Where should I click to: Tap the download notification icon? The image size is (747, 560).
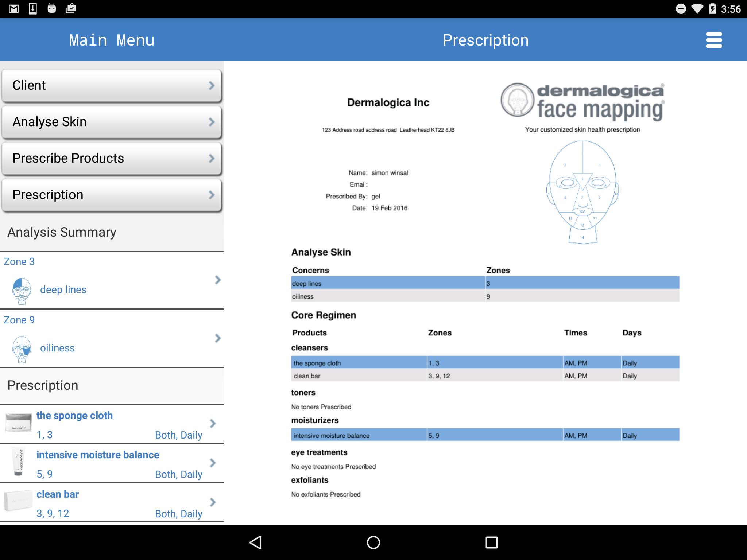point(33,8)
